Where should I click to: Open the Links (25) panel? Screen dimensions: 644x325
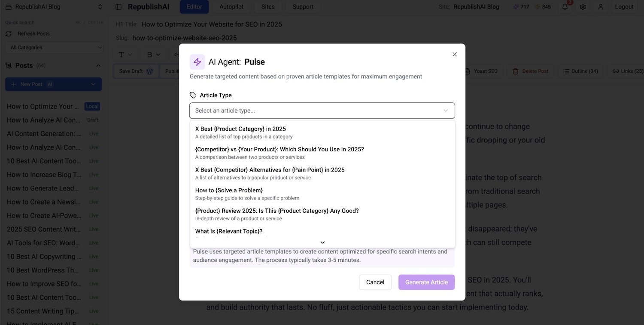[627, 71]
